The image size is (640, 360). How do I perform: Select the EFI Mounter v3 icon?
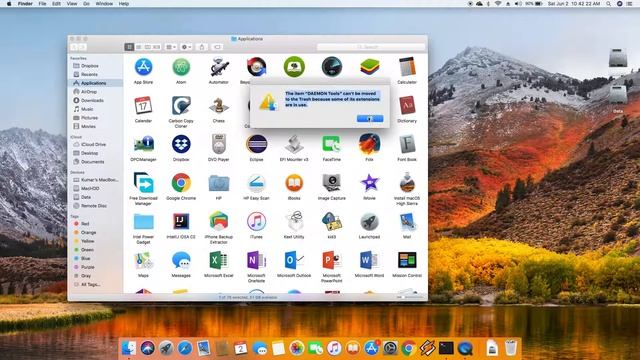click(294, 144)
